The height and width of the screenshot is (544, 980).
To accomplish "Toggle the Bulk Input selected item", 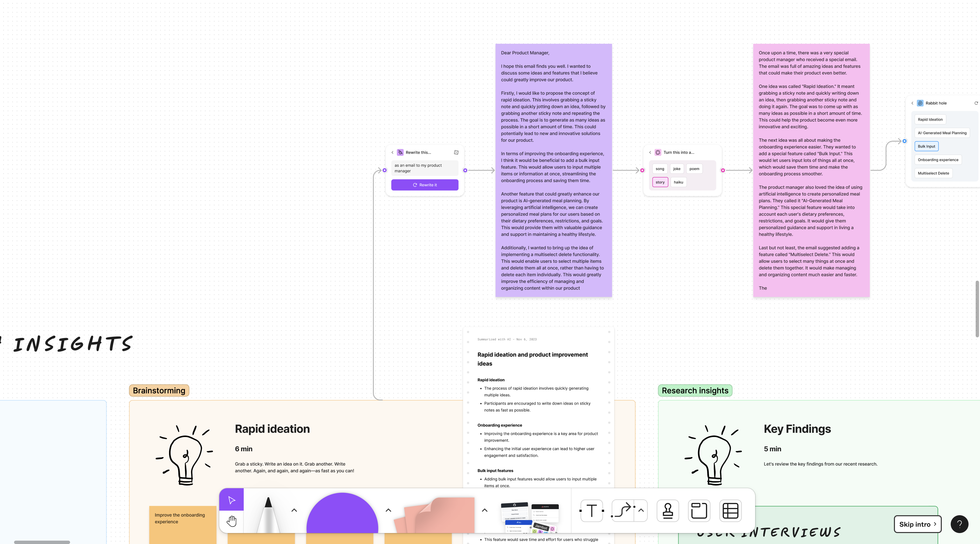I will 927,146.
